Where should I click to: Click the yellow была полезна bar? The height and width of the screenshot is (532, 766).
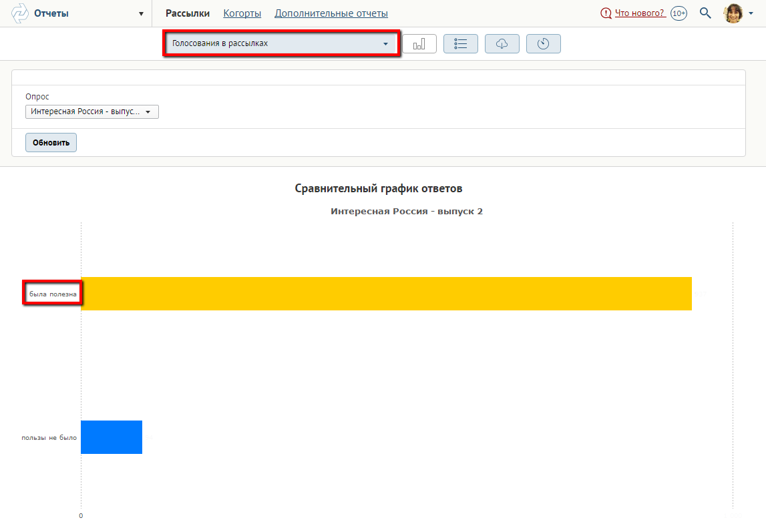(386, 294)
